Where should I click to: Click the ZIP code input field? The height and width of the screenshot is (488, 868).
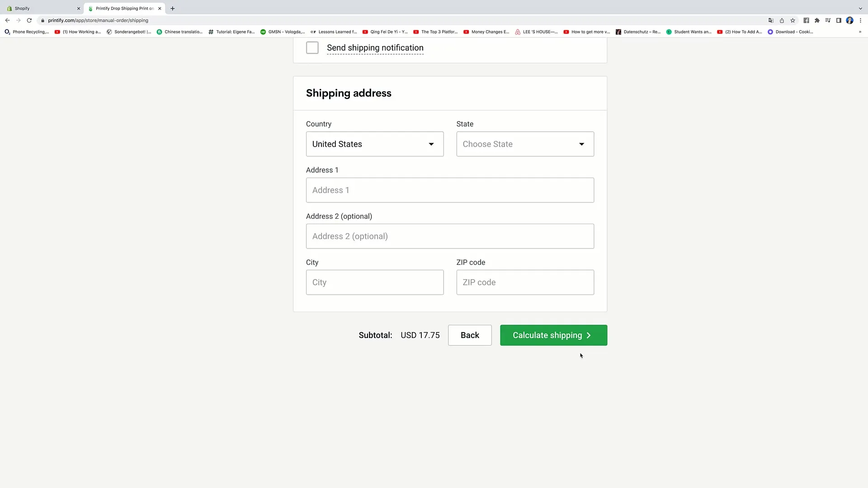point(524,282)
